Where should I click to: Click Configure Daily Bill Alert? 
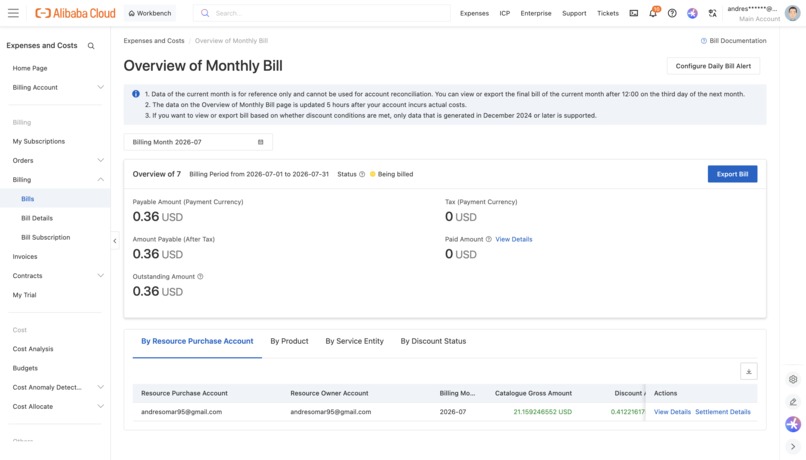713,66
